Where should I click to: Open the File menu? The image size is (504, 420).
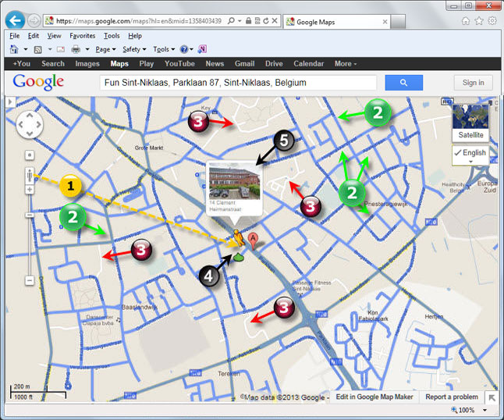click(x=15, y=36)
